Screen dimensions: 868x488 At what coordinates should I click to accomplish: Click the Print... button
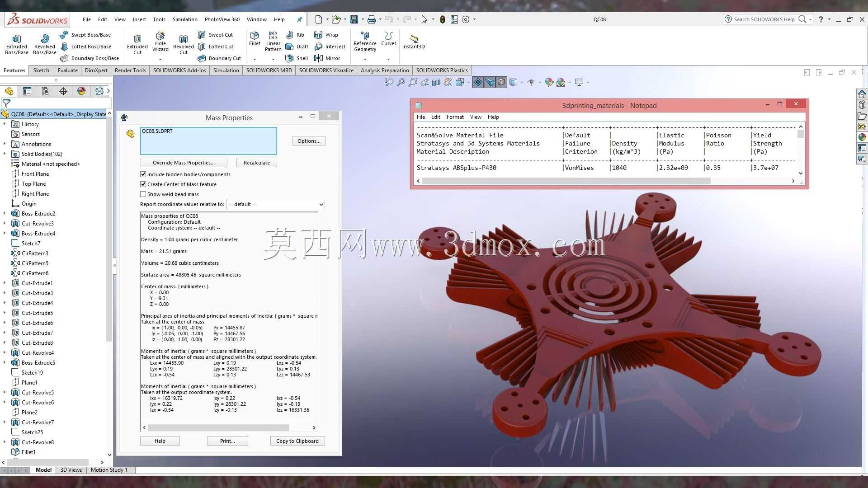(x=227, y=441)
